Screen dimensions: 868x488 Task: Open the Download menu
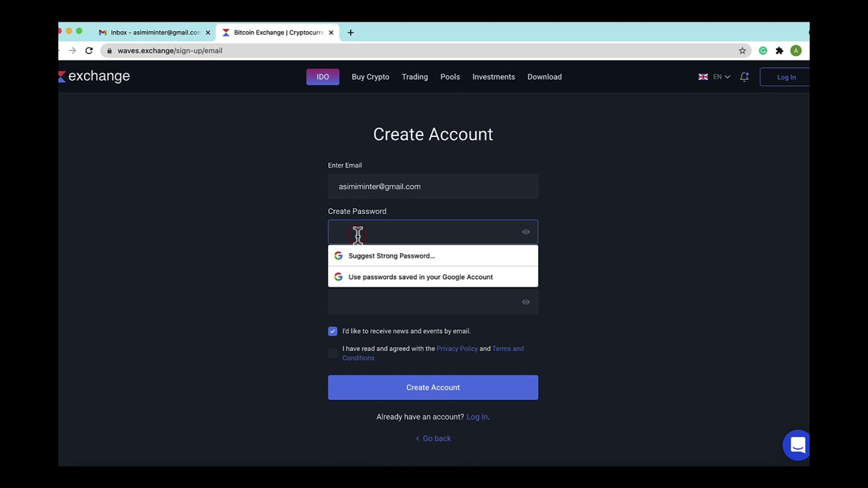click(545, 77)
